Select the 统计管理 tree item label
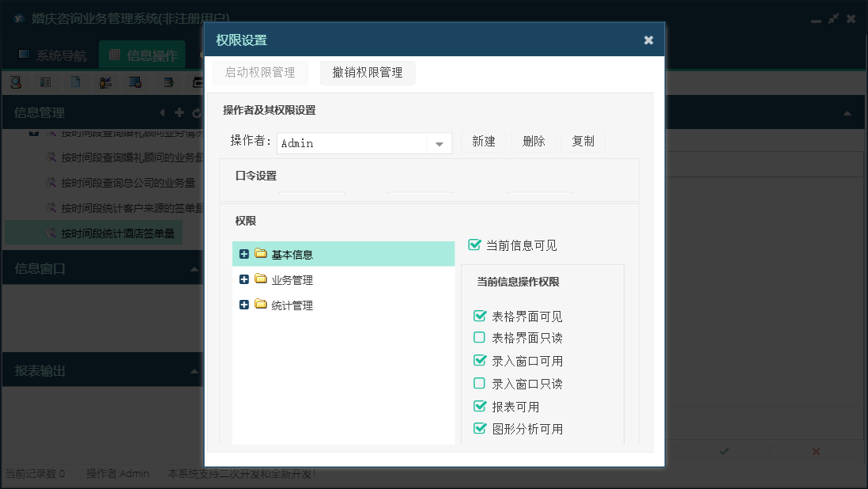The width and height of the screenshot is (868, 489). (292, 305)
